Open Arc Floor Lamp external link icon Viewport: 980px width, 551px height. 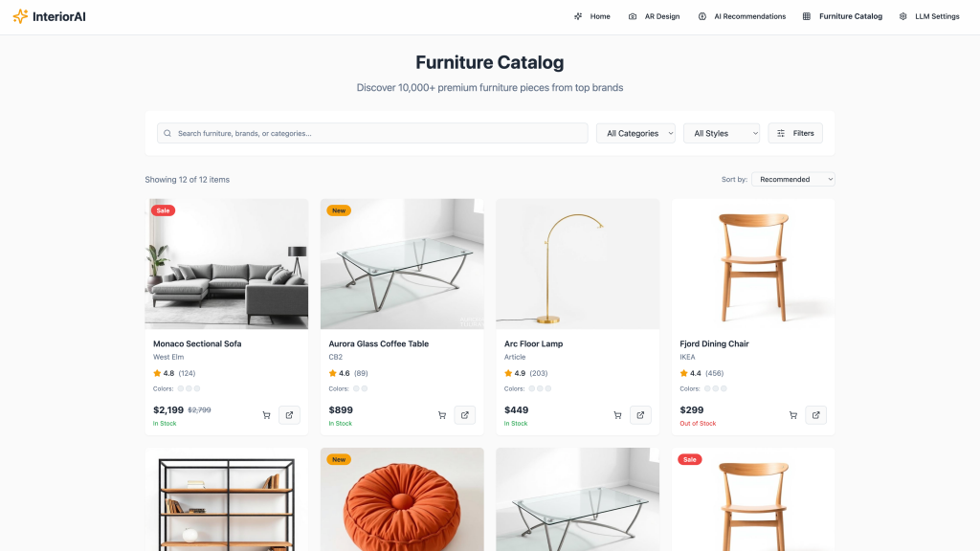point(640,415)
